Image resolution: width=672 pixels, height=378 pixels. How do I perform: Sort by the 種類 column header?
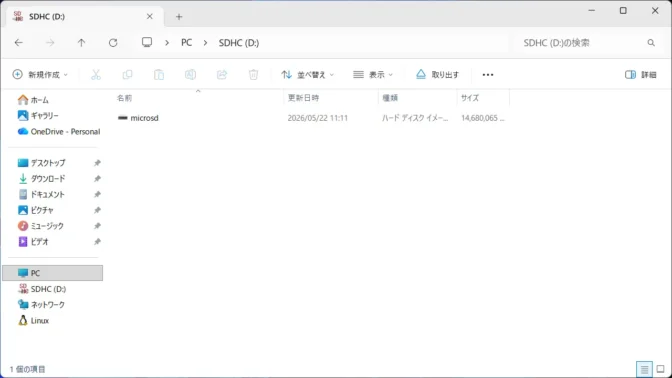tap(390, 98)
